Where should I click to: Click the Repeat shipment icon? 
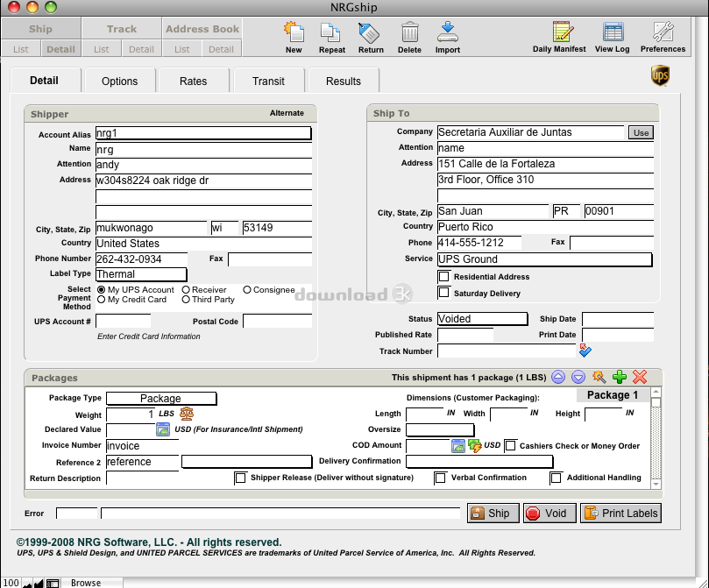tap(331, 33)
